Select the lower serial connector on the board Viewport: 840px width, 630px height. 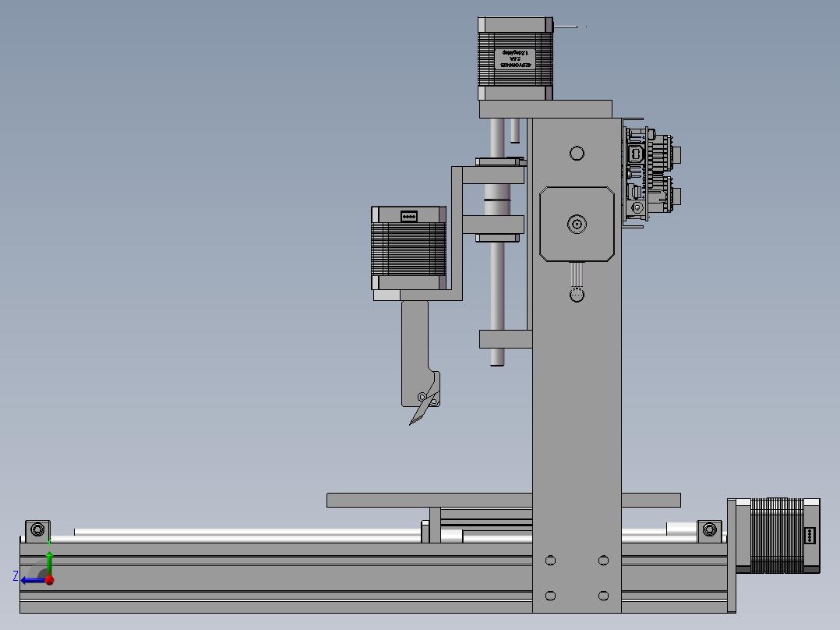pyautogui.click(x=635, y=191)
